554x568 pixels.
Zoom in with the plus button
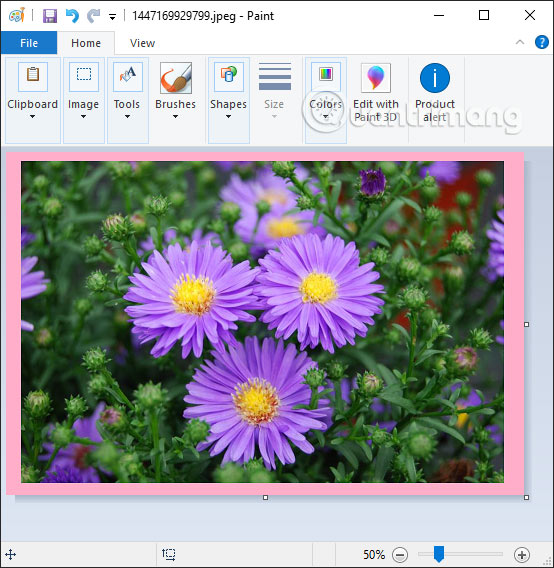[x=522, y=555]
